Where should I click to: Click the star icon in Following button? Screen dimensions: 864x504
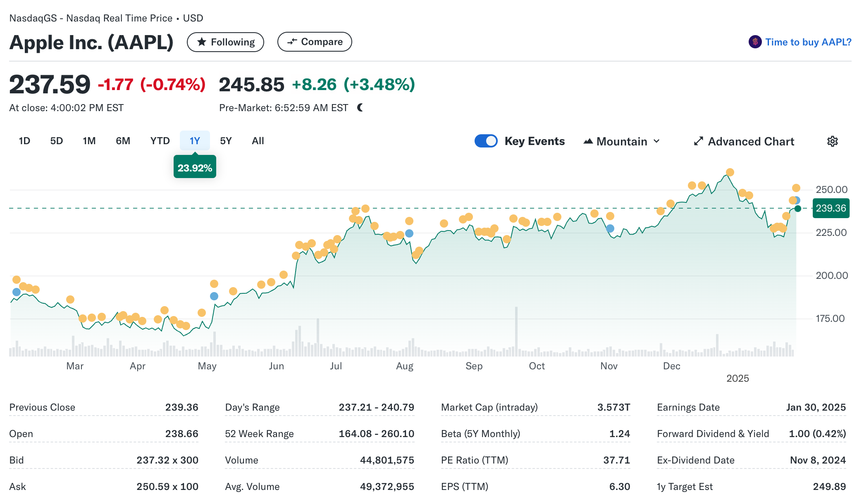coord(202,42)
